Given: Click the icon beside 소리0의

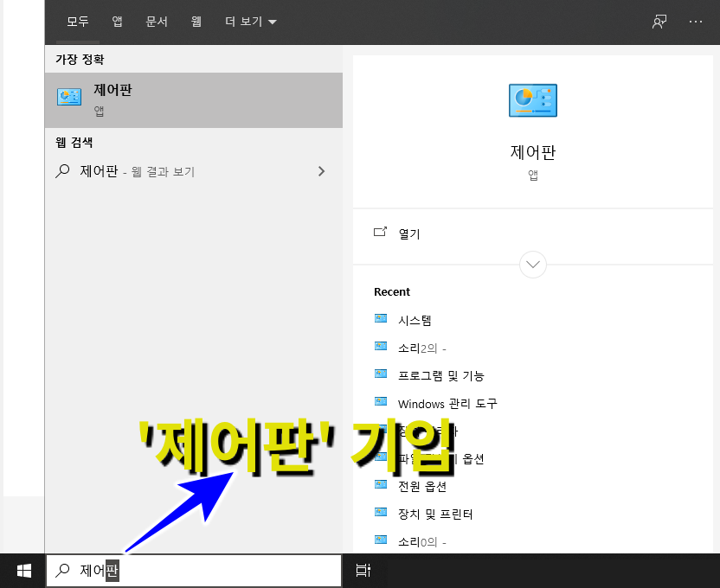Looking at the screenshot, I should [381, 540].
